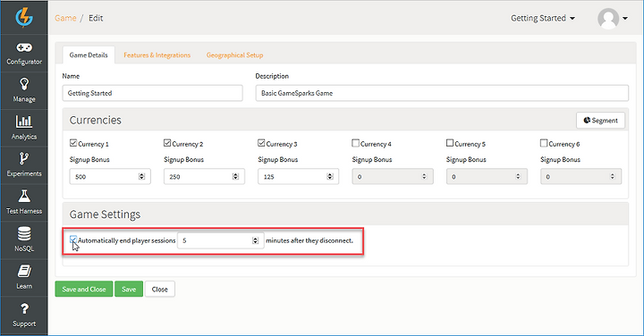Open the NoSQL database icon
The image size is (644, 336).
tap(24, 234)
